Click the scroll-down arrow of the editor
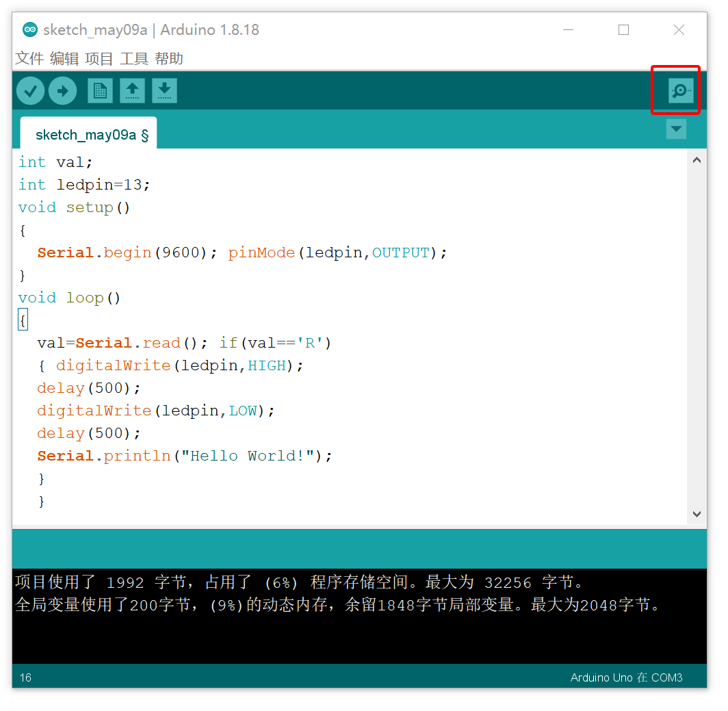The image size is (728, 711). click(x=697, y=514)
